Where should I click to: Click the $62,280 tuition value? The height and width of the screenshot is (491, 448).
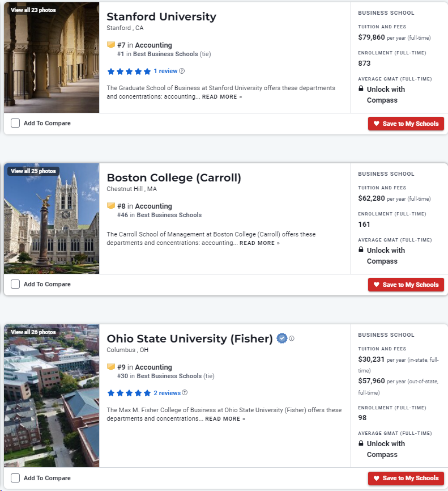pyautogui.click(x=372, y=198)
